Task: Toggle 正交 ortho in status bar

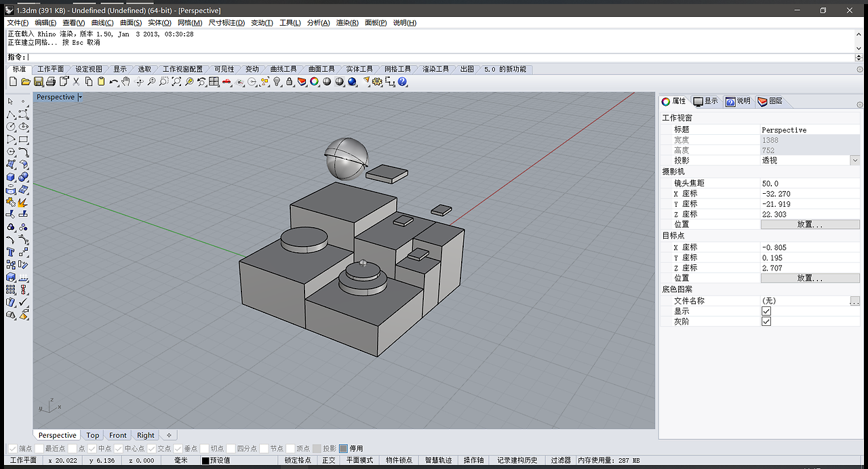Action: coord(328,460)
